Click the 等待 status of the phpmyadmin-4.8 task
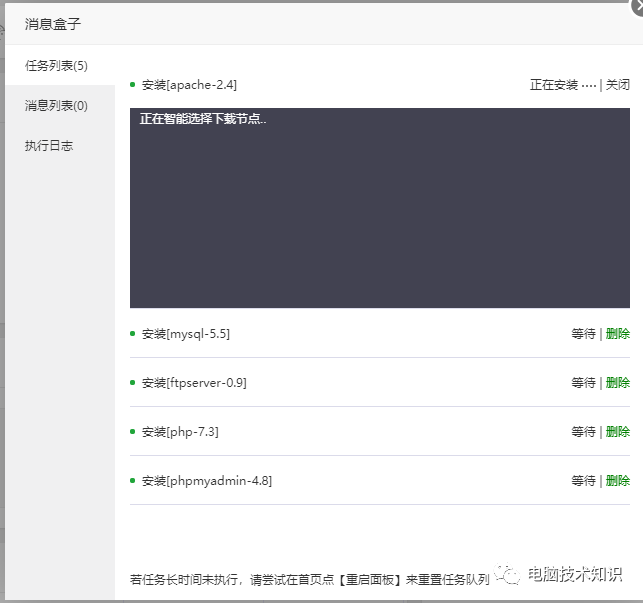This screenshot has width=643, height=603. (584, 480)
